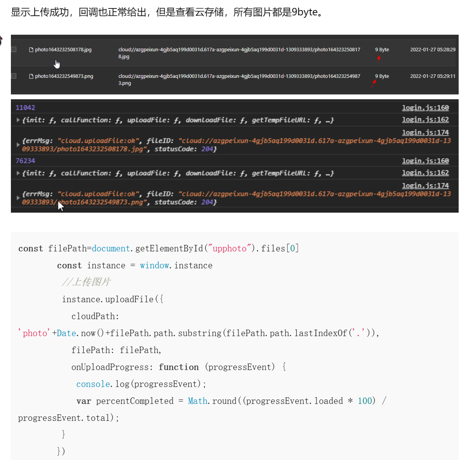
Task: Open the first login.js:162 source link
Action: pos(425,119)
